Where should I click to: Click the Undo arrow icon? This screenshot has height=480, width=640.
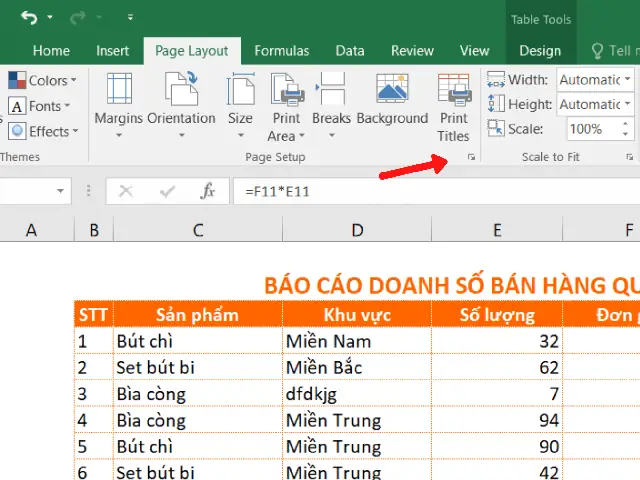[x=29, y=17]
